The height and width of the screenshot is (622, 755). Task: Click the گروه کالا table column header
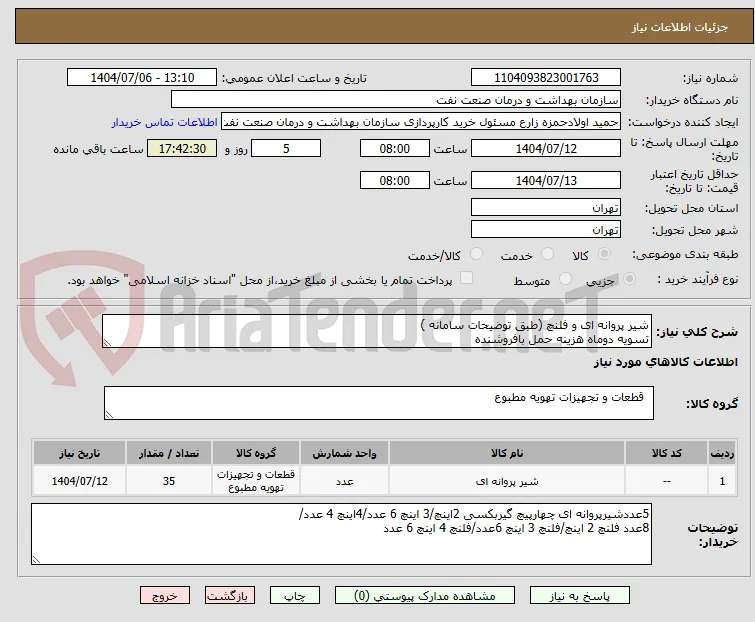coord(256,453)
